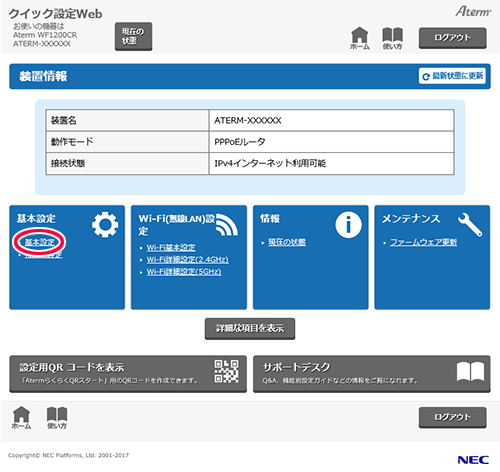Click the 装置名 table label
This screenshot has height=472, width=500.
64,120
